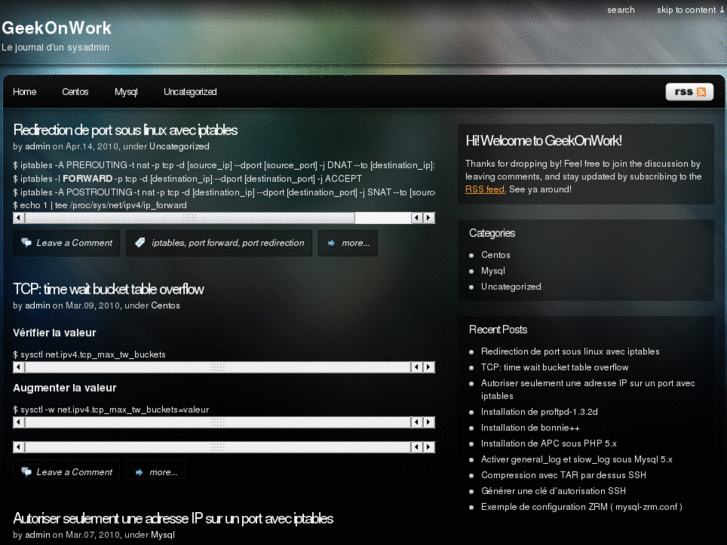Open the GeekOnWork site title
Image resolution: width=727 pixels, height=545 pixels.
(57, 28)
